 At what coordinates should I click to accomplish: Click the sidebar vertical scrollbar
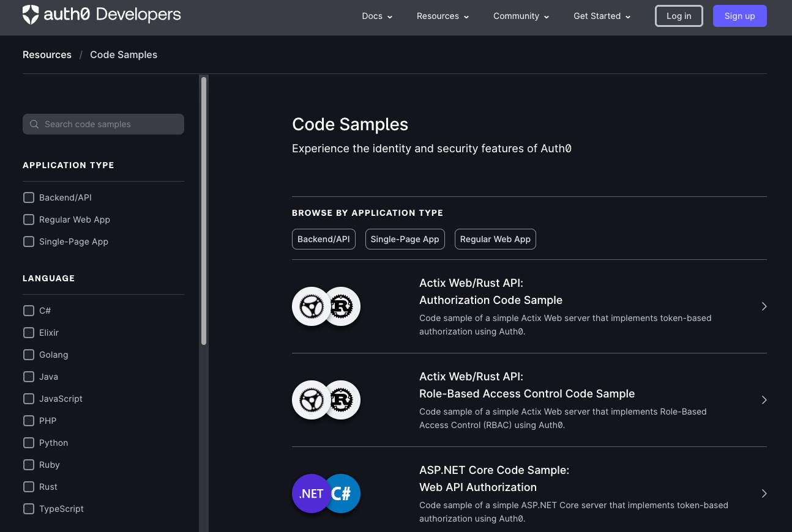click(204, 211)
